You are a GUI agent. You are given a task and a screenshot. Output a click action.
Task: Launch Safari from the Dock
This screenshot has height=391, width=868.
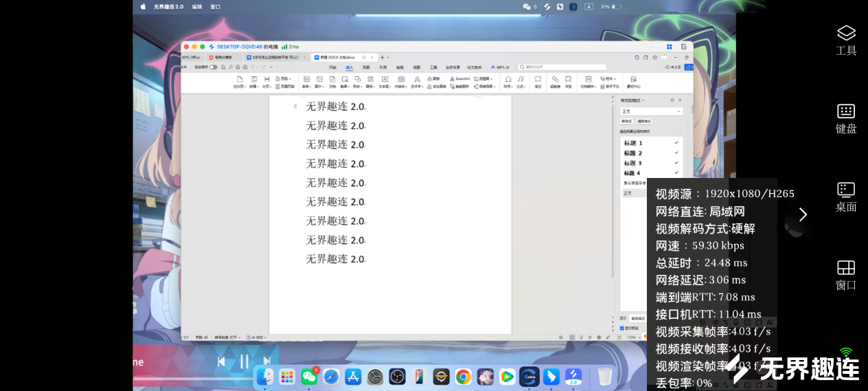(331, 376)
